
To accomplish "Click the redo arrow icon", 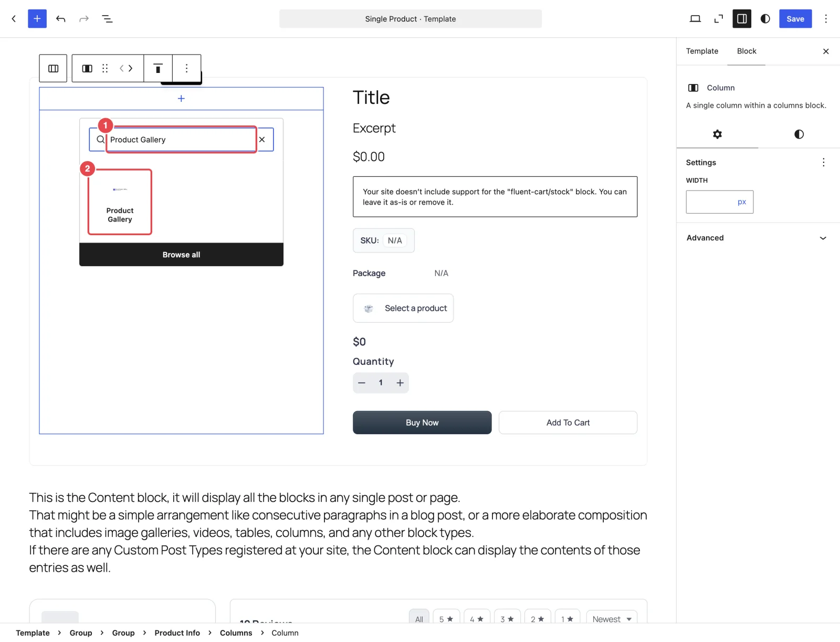I will 84,19.
